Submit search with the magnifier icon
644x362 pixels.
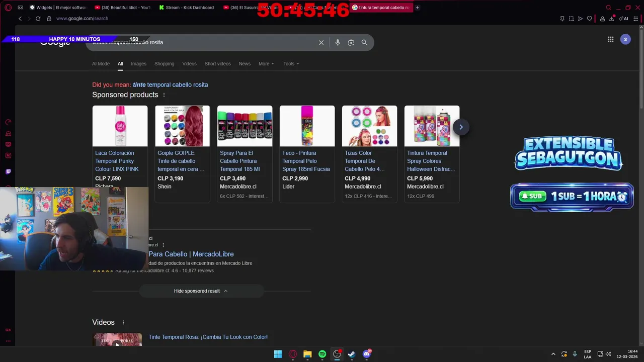[364, 43]
